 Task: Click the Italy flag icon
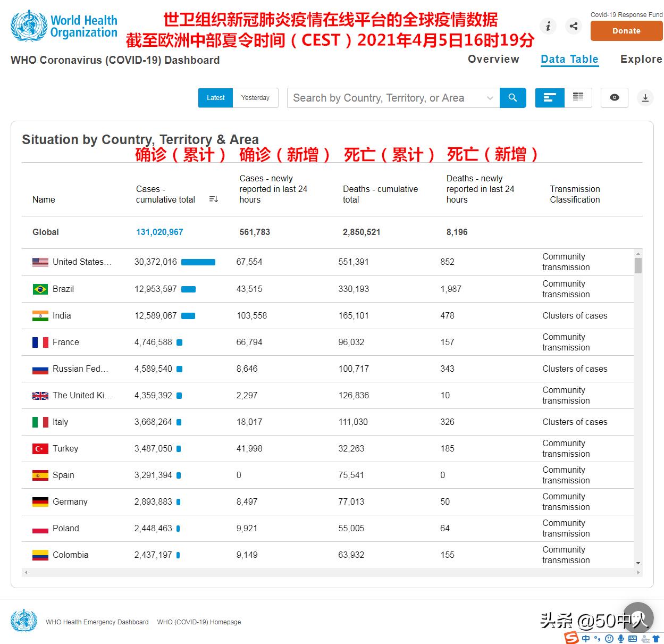[x=40, y=422]
